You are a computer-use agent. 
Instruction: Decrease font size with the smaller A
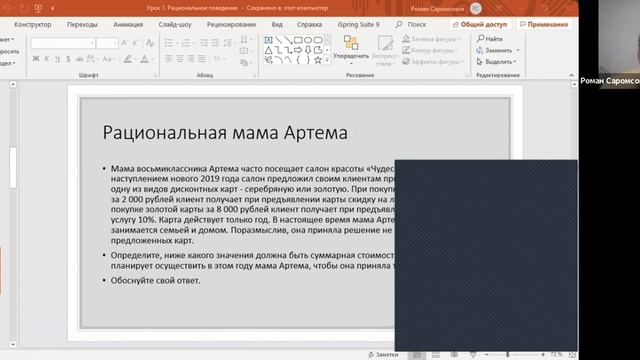point(136,43)
